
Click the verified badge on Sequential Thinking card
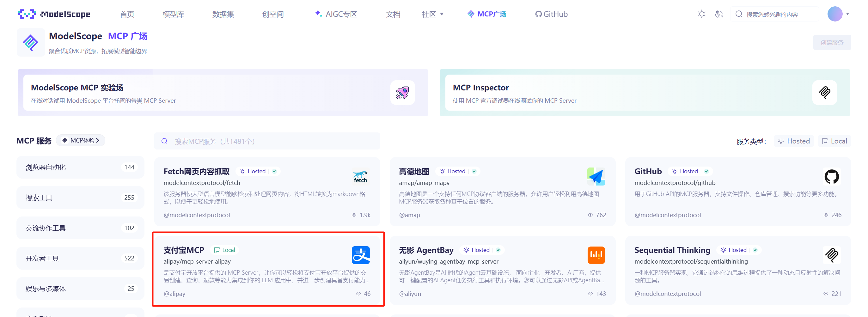click(755, 250)
